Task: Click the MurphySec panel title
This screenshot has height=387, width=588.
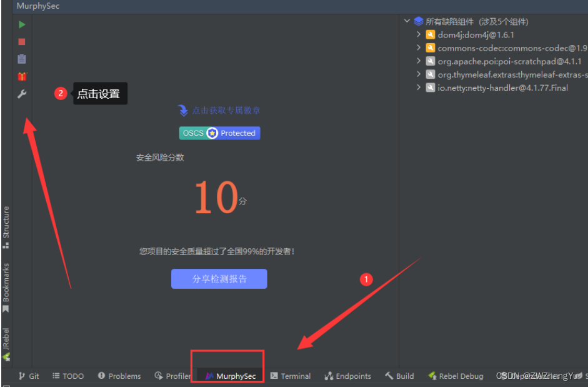Action: 38,6
